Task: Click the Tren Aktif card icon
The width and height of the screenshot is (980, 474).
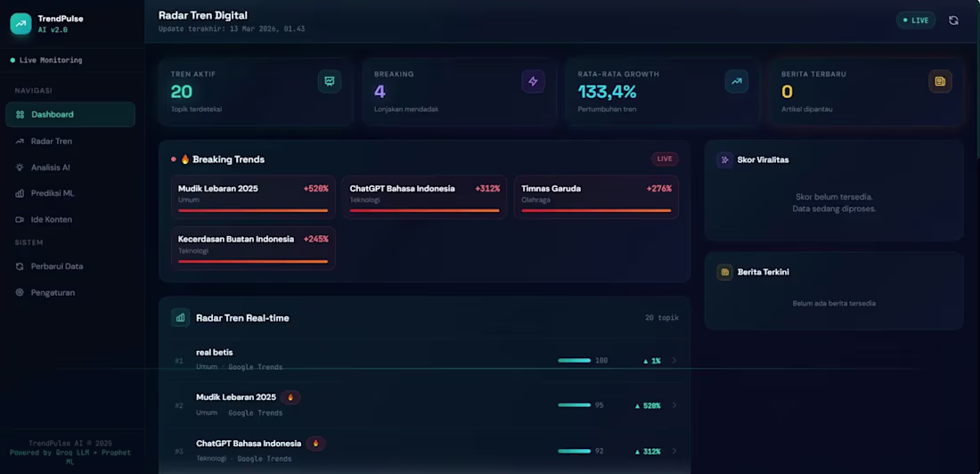Action: tap(330, 81)
